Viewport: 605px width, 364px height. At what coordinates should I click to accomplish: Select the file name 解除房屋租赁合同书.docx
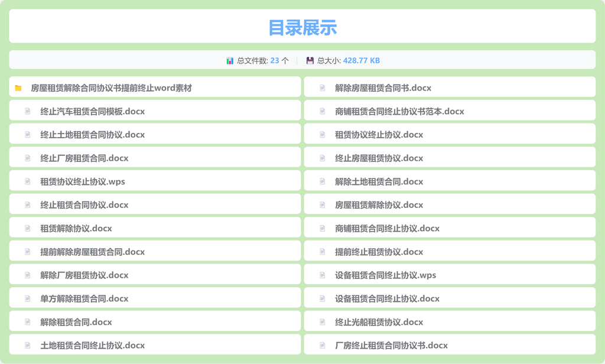[383, 88]
